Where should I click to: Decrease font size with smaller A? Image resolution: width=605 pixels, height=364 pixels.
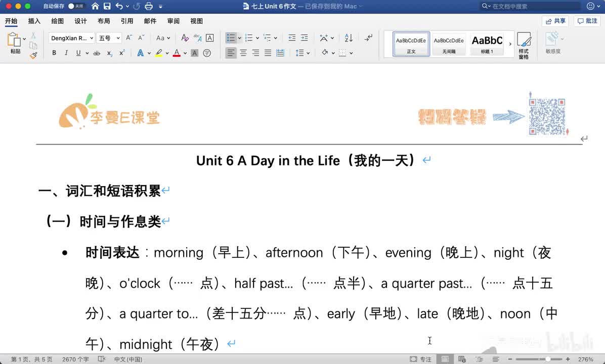(x=141, y=37)
